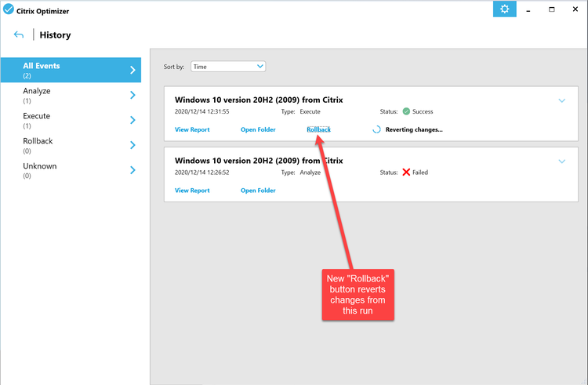588x385 pixels.
Task: Open the Sort by Time dropdown
Action: point(228,67)
